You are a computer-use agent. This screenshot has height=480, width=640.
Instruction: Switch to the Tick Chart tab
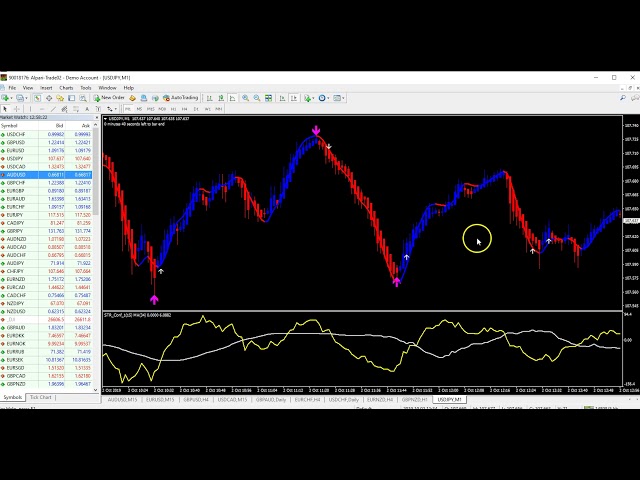(41, 397)
